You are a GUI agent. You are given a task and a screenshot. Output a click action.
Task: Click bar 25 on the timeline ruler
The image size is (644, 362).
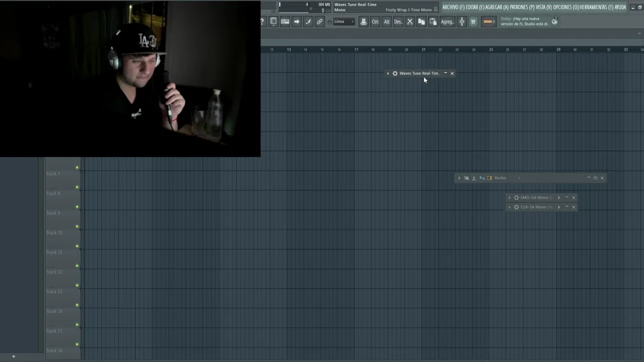(x=491, y=49)
